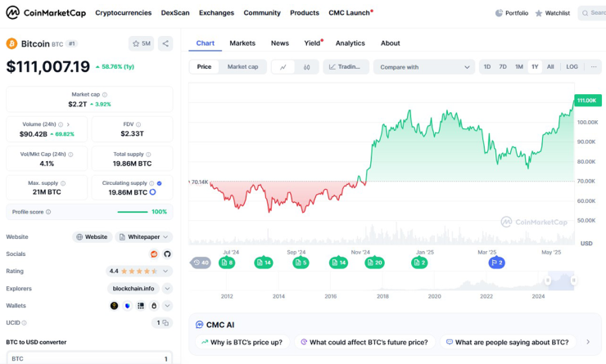Open blockchain.info explorer
The width and height of the screenshot is (606, 364).
coord(133,289)
